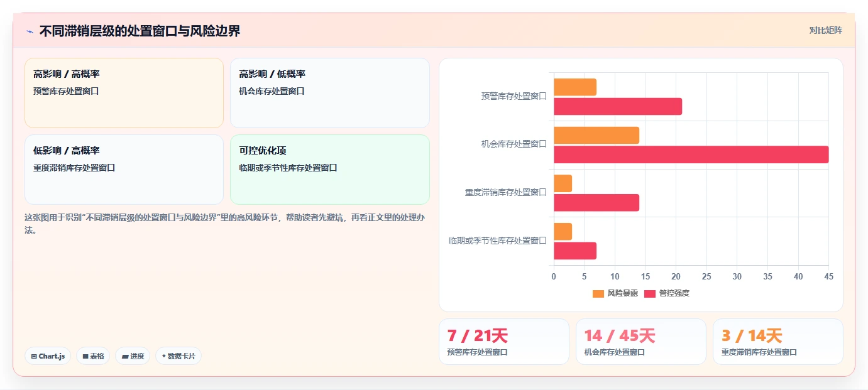Click red bar for 预警库存处置窗口
Viewport: 868px width, 390px height.
[618, 107]
